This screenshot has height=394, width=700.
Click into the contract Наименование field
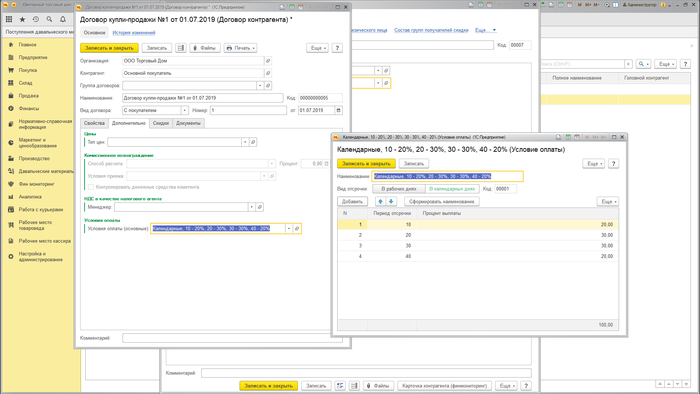click(x=203, y=98)
